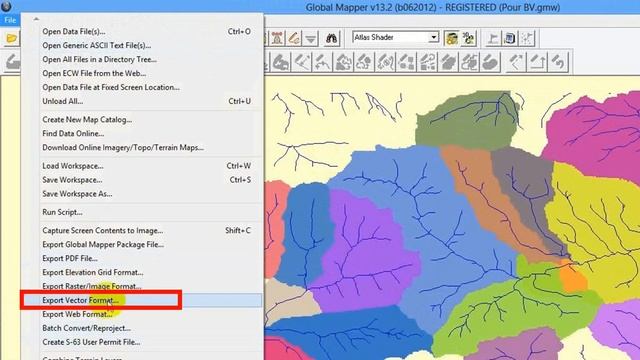
Task: Select the View Shed tower tool icon
Action: coord(277,38)
